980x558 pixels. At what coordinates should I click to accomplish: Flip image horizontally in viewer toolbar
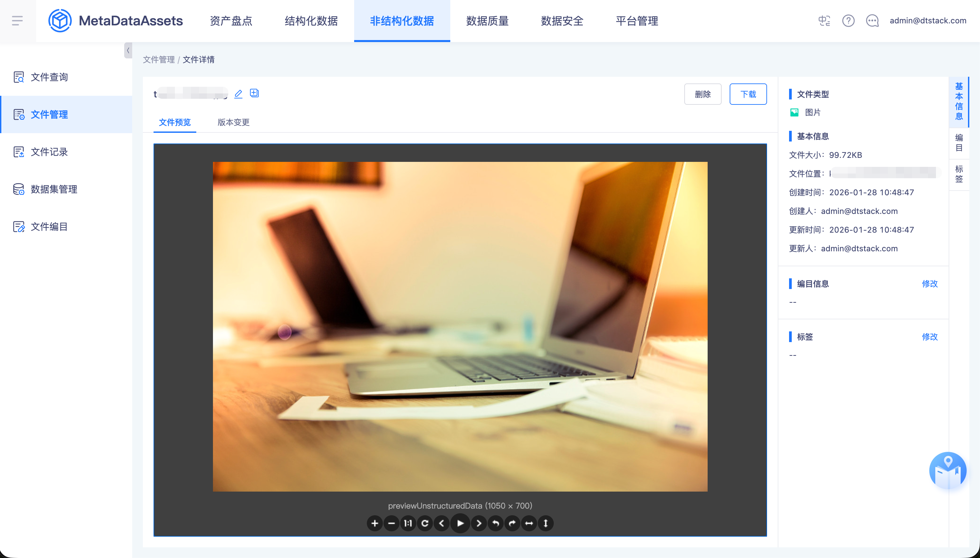pyautogui.click(x=529, y=523)
